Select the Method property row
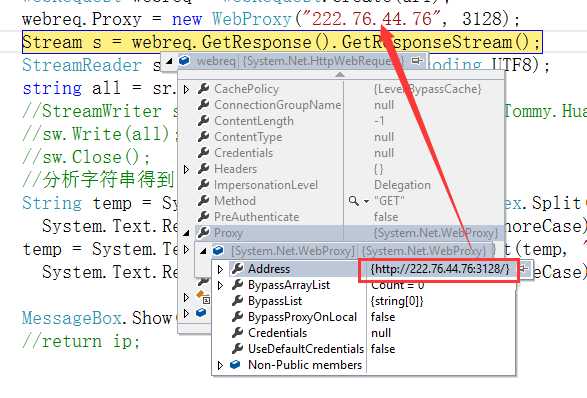This screenshot has height=398, width=587. pos(342,201)
